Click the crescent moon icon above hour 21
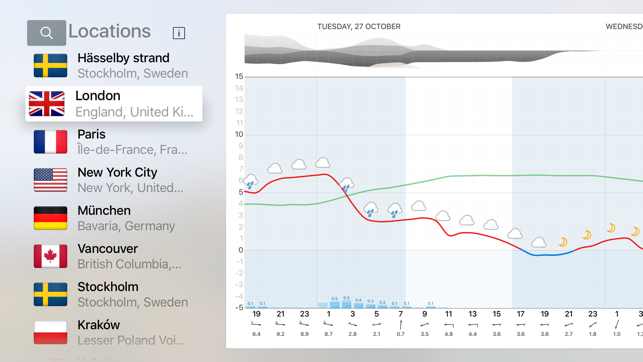Viewport: 643px width, 362px height. tap(563, 242)
